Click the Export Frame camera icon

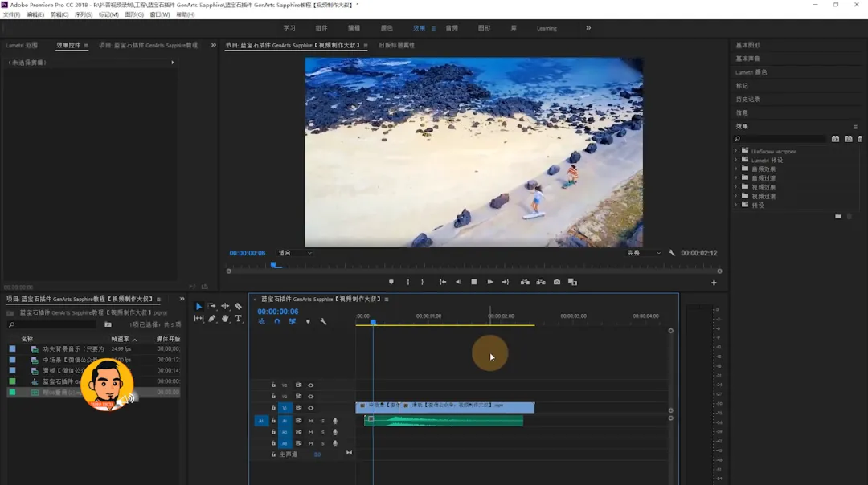click(557, 282)
